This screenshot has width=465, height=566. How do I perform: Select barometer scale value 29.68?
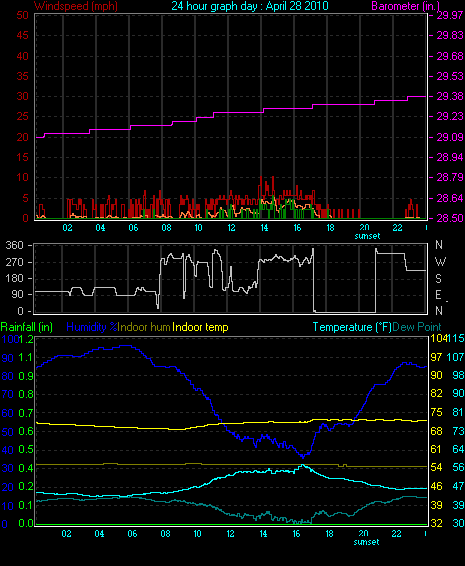pyautogui.click(x=450, y=56)
